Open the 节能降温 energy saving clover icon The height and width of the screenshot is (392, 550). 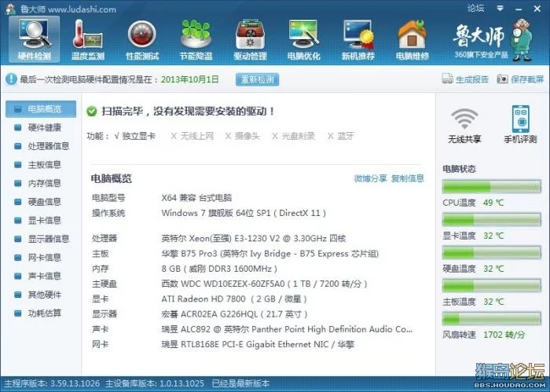point(196,39)
